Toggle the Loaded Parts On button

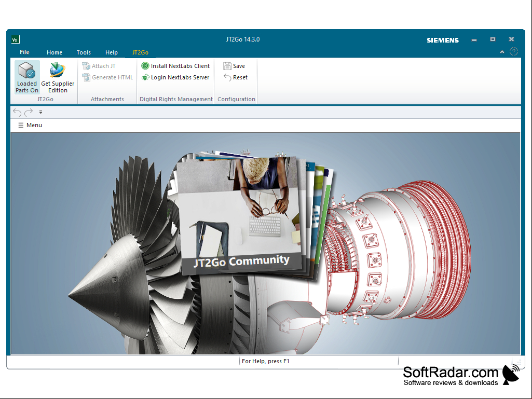[27, 77]
